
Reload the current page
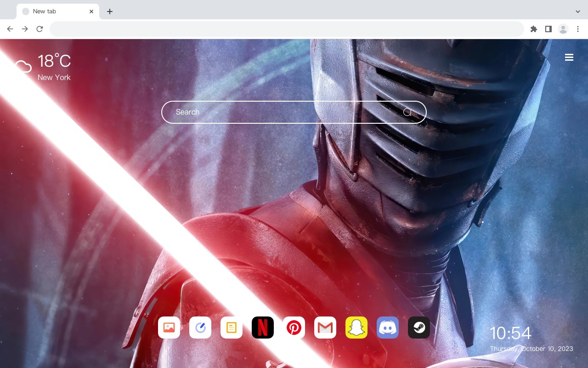point(40,29)
